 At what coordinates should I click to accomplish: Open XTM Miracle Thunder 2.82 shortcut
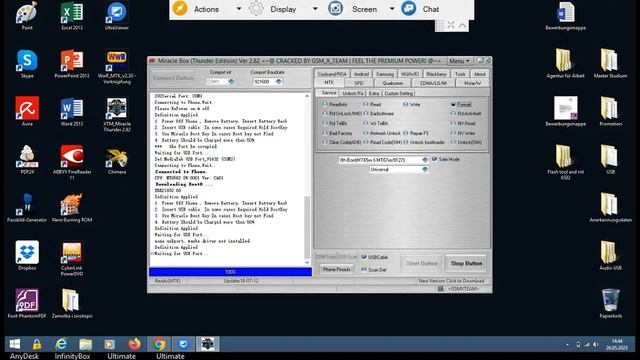pos(117,114)
